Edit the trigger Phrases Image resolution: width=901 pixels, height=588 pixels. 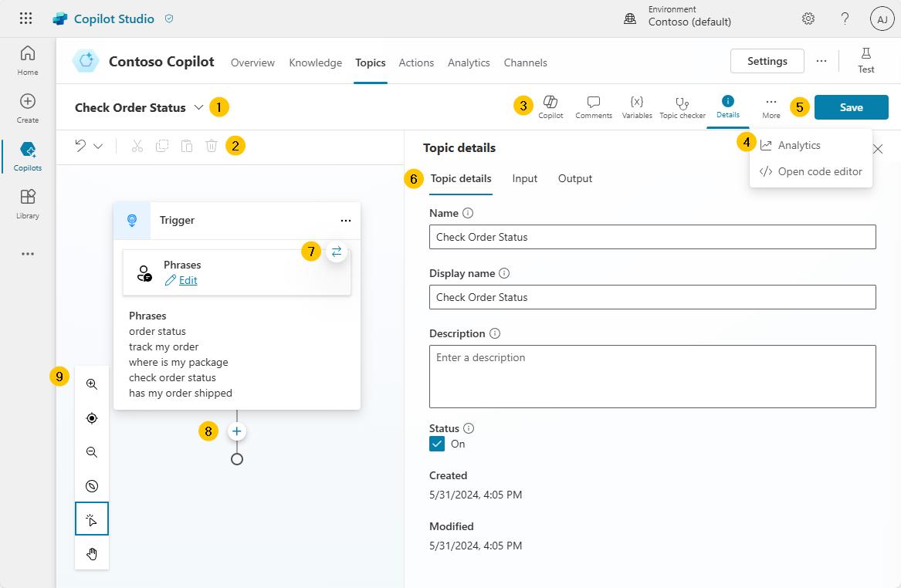pos(187,280)
